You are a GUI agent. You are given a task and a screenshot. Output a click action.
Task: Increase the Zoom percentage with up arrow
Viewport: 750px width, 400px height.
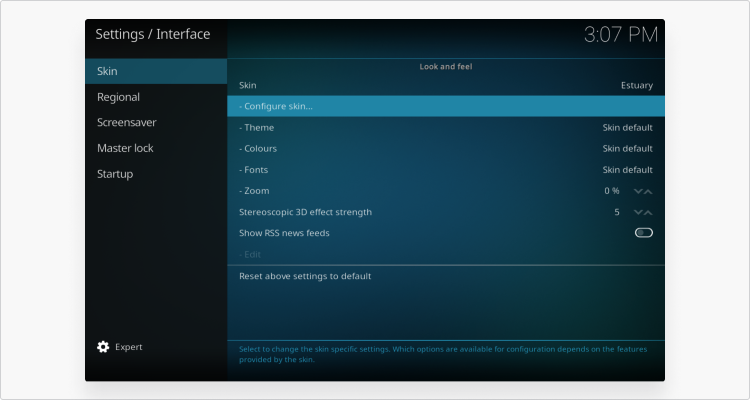(x=648, y=191)
